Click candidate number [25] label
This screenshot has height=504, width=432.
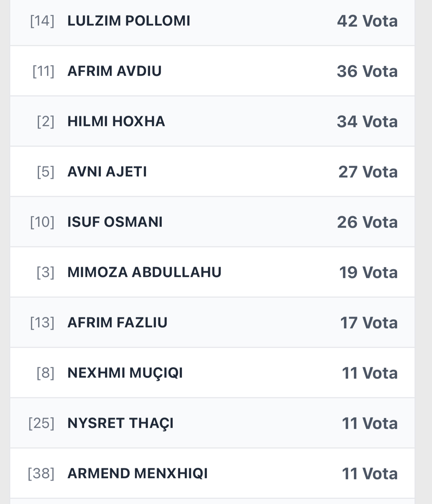click(41, 423)
